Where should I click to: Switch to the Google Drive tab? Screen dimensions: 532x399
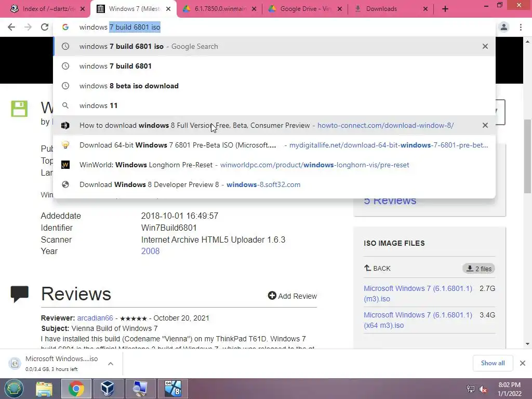pos(304,9)
